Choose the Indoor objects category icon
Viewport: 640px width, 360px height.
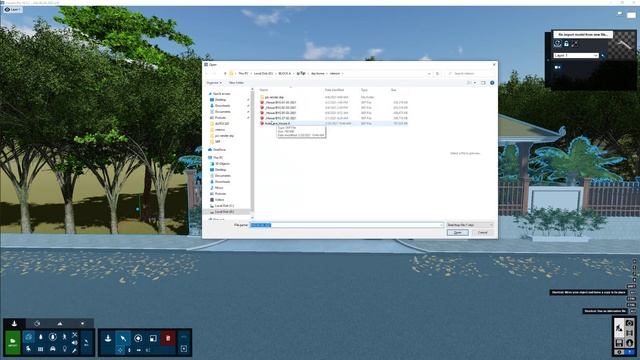[x=29, y=349]
